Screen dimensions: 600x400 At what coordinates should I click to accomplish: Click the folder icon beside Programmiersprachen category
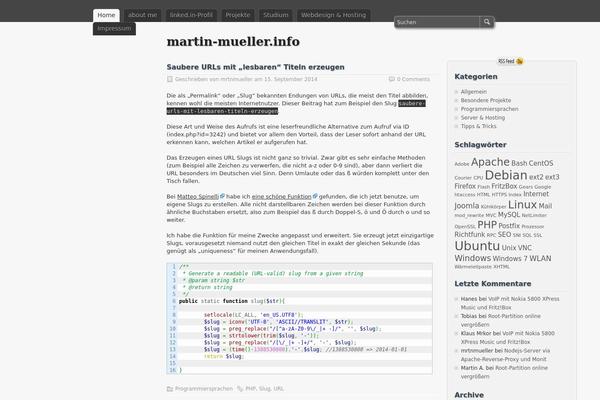click(170, 389)
